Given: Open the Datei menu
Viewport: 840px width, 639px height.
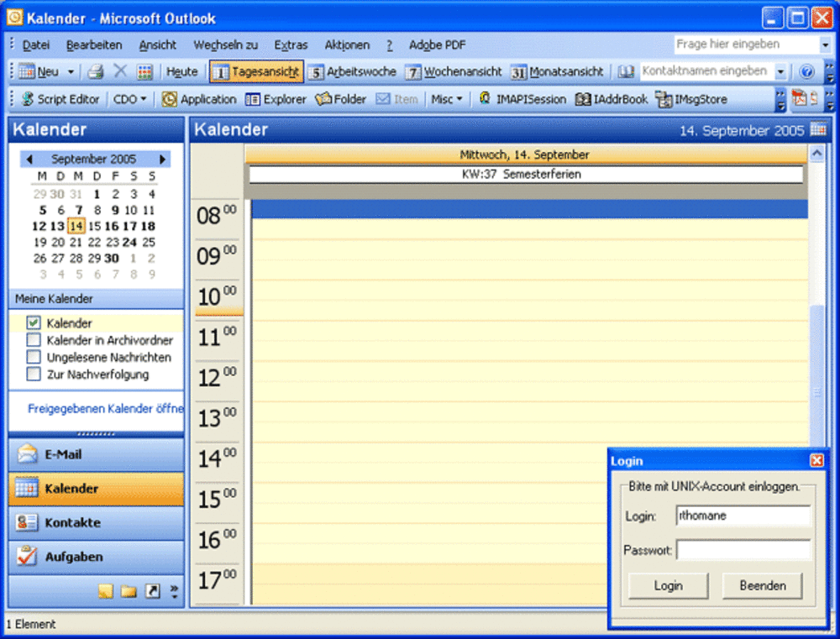Looking at the screenshot, I should (x=36, y=45).
